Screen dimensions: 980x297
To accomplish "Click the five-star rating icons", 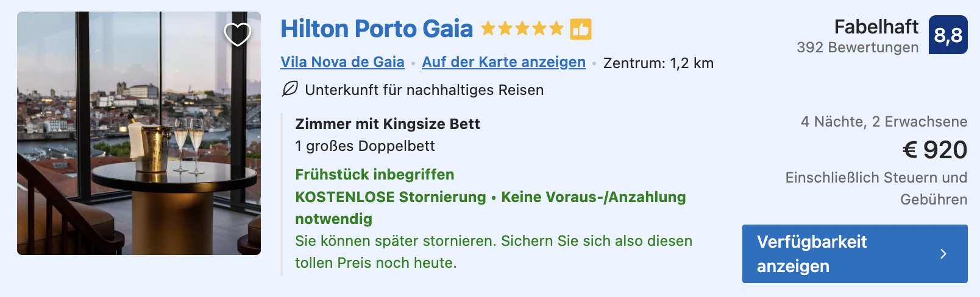I will coord(522,29).
